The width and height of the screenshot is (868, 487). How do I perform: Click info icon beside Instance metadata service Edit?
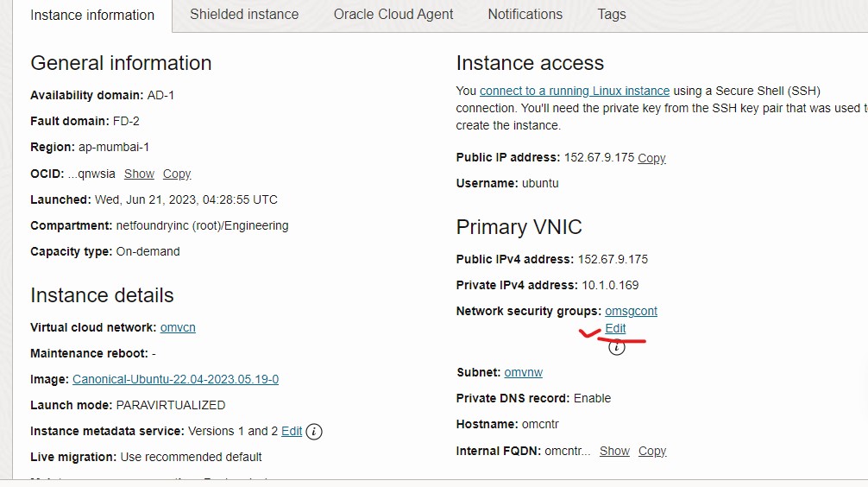(314, 432)
